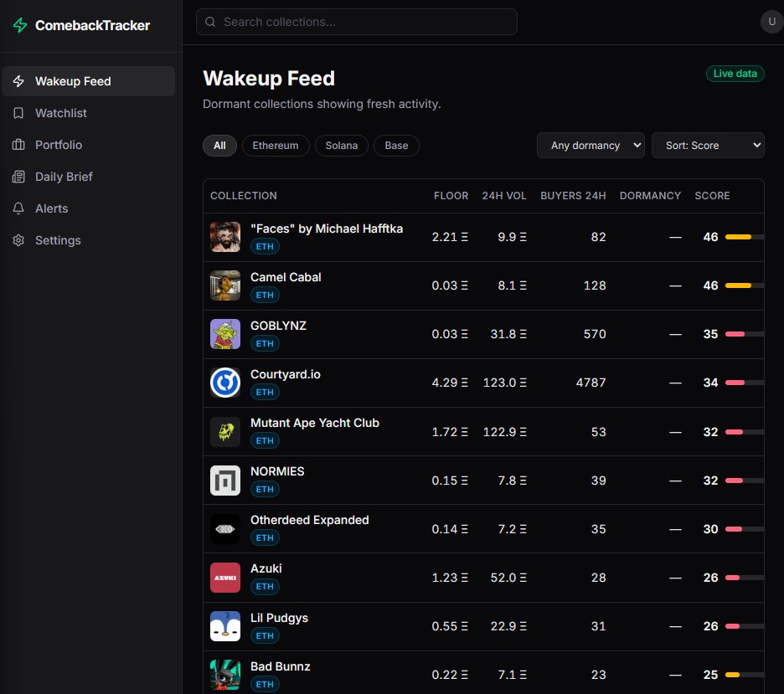Click the SCORE column header
Viewport: 784px width, 694px height.
click(712, 196)
